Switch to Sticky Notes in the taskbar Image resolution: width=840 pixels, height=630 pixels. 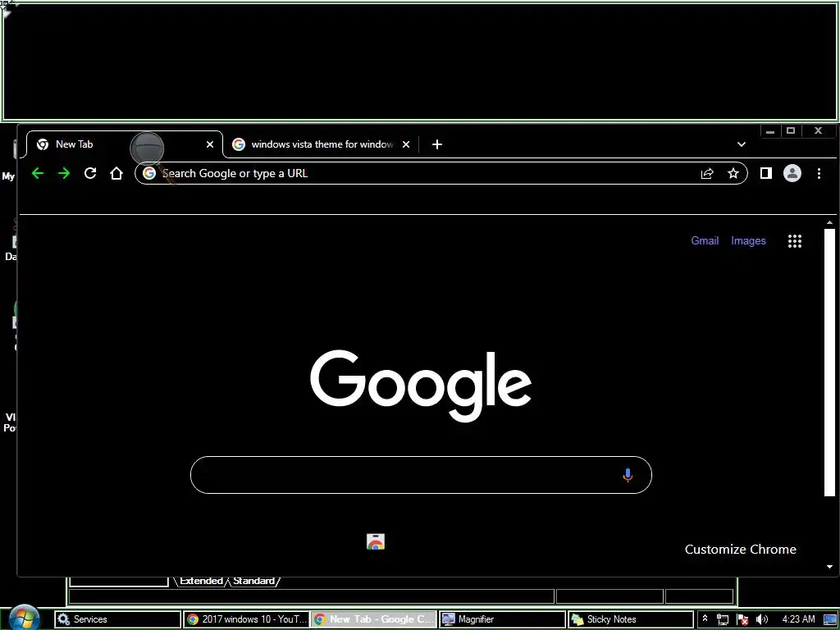coord(631,619)
